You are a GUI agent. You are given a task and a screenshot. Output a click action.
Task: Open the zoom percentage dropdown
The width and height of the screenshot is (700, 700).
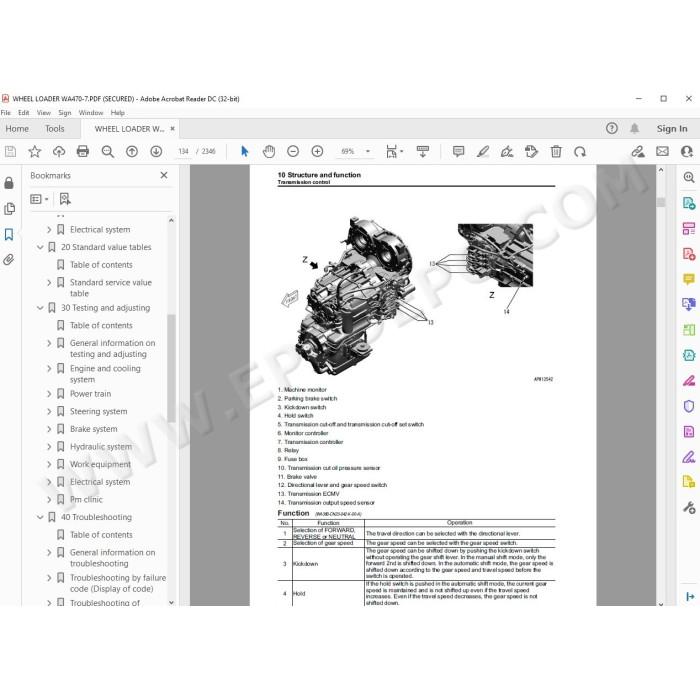click(368, 152)
